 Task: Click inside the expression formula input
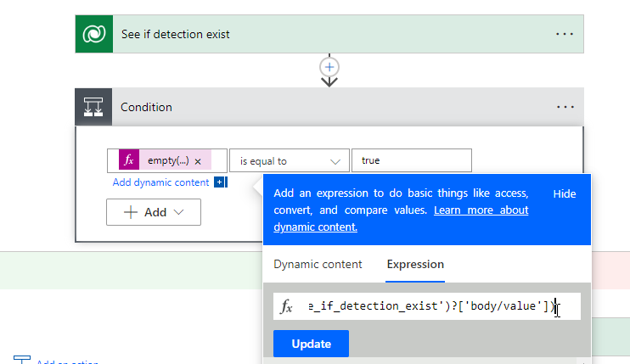pyautogui.click(x=425, y=306)
